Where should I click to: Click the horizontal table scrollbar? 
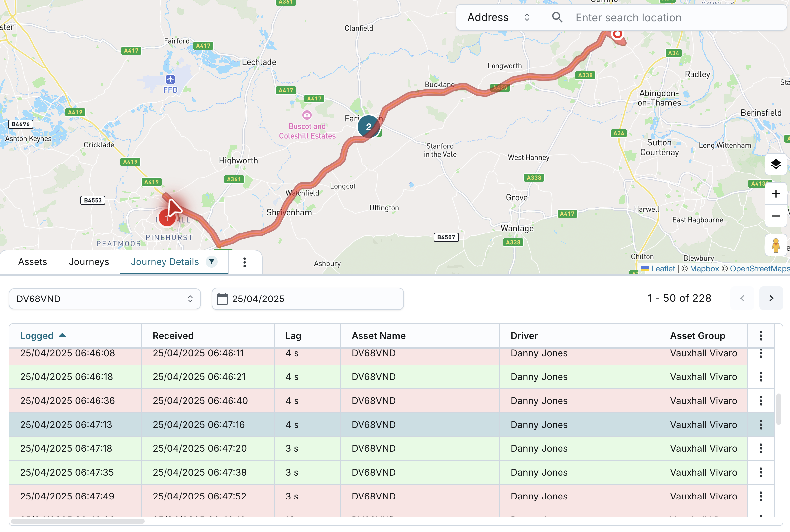78,521
